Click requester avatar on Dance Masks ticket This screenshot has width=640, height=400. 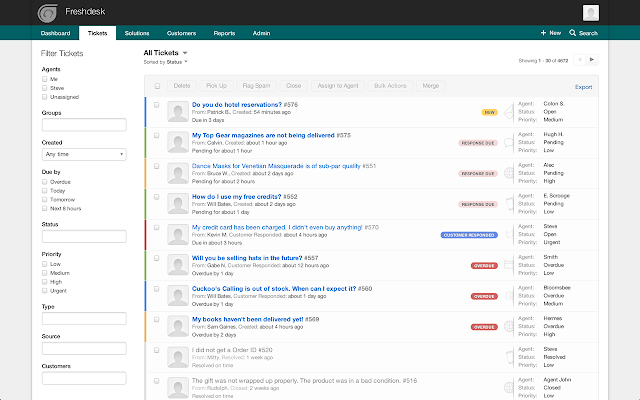[x=178, y=173]
